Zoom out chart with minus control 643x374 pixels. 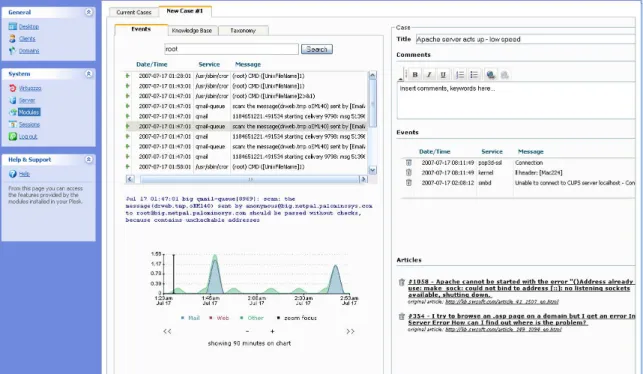click(247, 331)
